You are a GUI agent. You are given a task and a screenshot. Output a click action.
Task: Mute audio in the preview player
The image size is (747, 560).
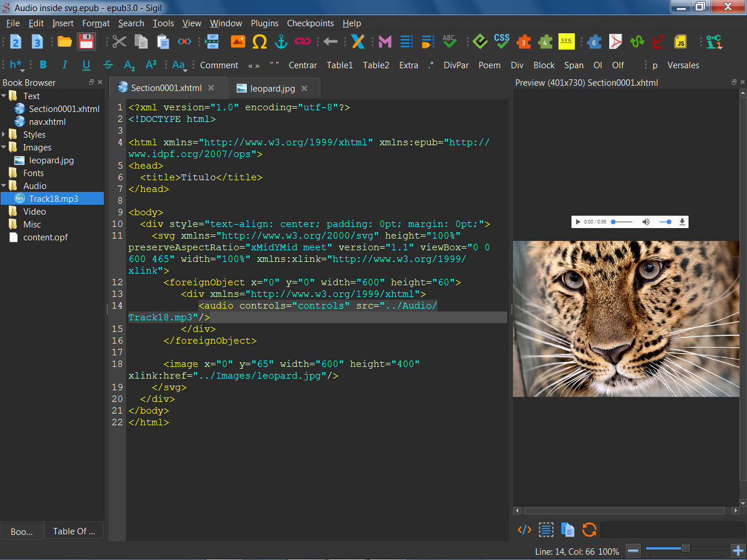[645, 222]
